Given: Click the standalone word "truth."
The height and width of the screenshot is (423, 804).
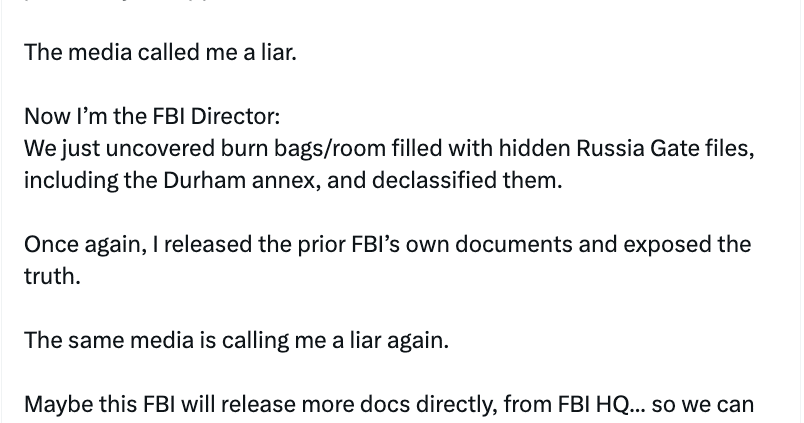Looking at the screenshot, I should click(52, 276).
